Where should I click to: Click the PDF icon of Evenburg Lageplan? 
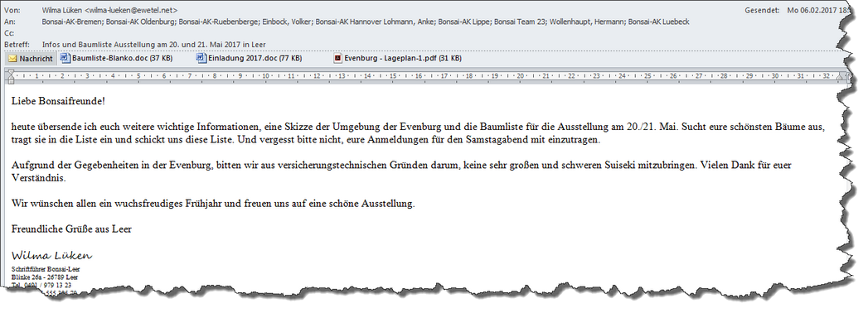(337, 58)
